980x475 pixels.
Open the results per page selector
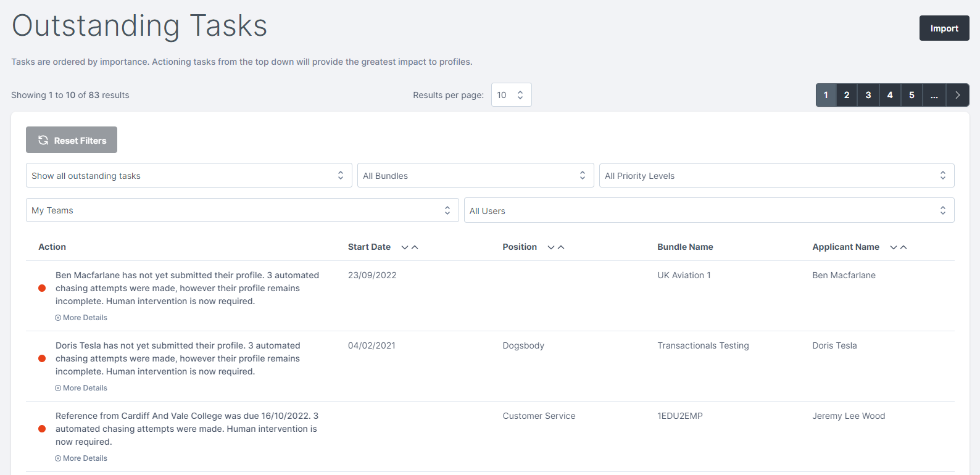[511, 95]
